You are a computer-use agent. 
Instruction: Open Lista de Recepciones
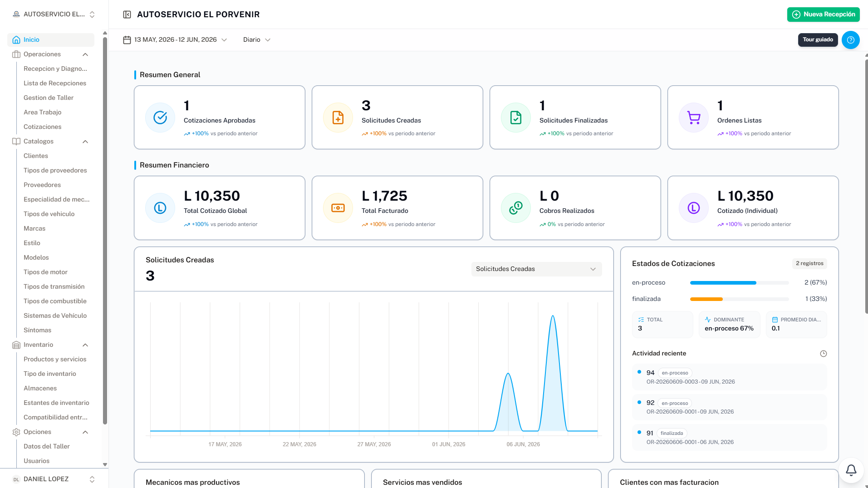pyautogui.click(x=55, y=84)
